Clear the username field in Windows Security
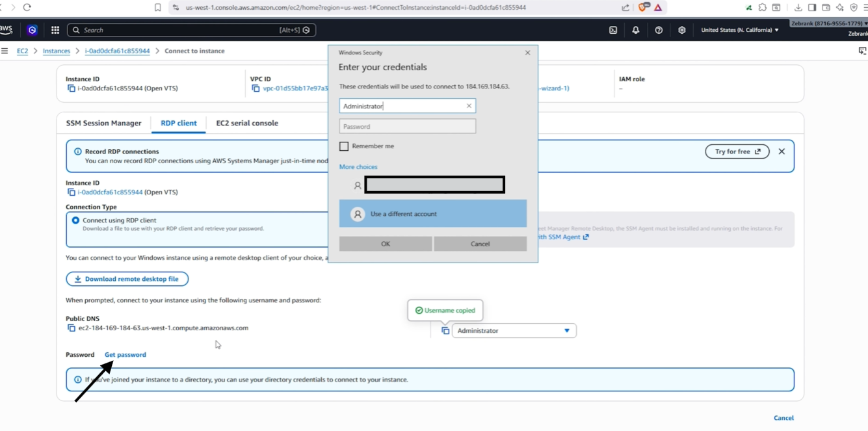Viewport: 868px width, 431px height. tap(469, 106)
